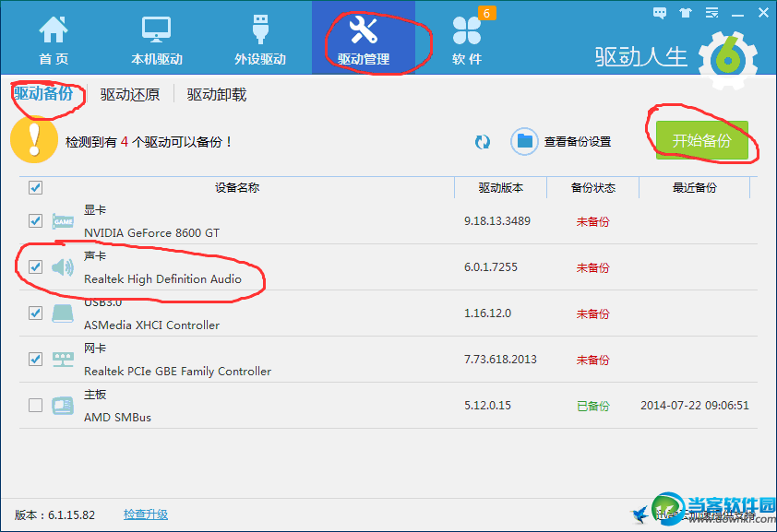Screen dimensions: 777x532
Task: Click the network card icon
Action: pos(63,360)
